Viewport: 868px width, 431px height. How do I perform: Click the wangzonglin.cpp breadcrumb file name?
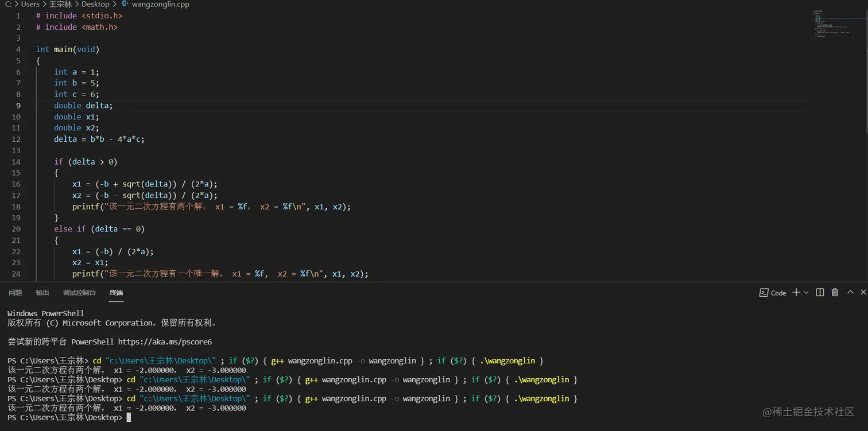click(160, 4)
